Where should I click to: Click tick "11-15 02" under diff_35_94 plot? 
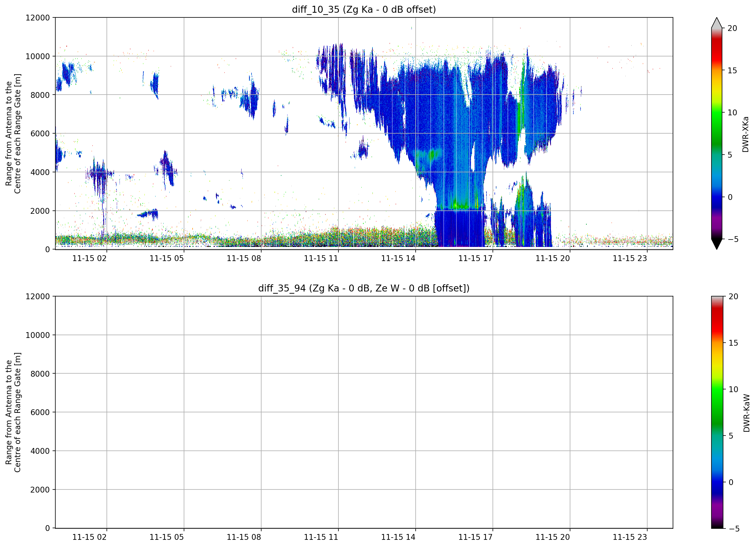pos(89,537)
